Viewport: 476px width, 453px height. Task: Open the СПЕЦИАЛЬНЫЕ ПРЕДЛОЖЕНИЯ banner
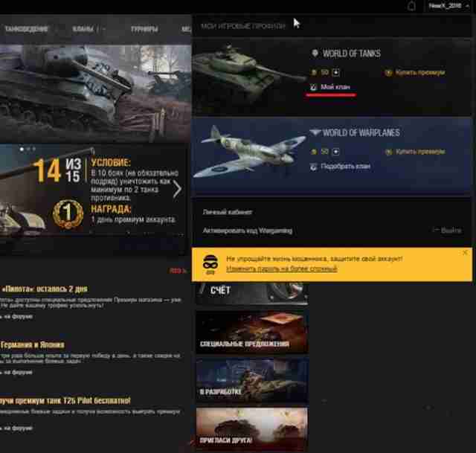(252, 332)
